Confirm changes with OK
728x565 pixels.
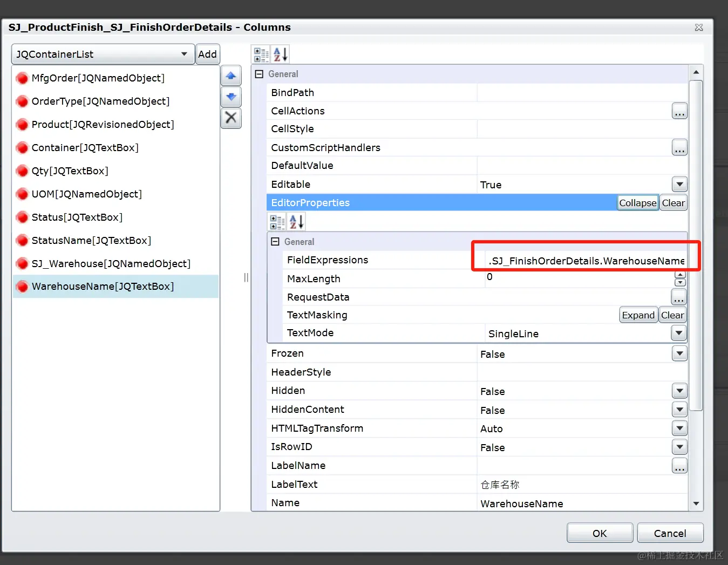(x=600, y=533)
